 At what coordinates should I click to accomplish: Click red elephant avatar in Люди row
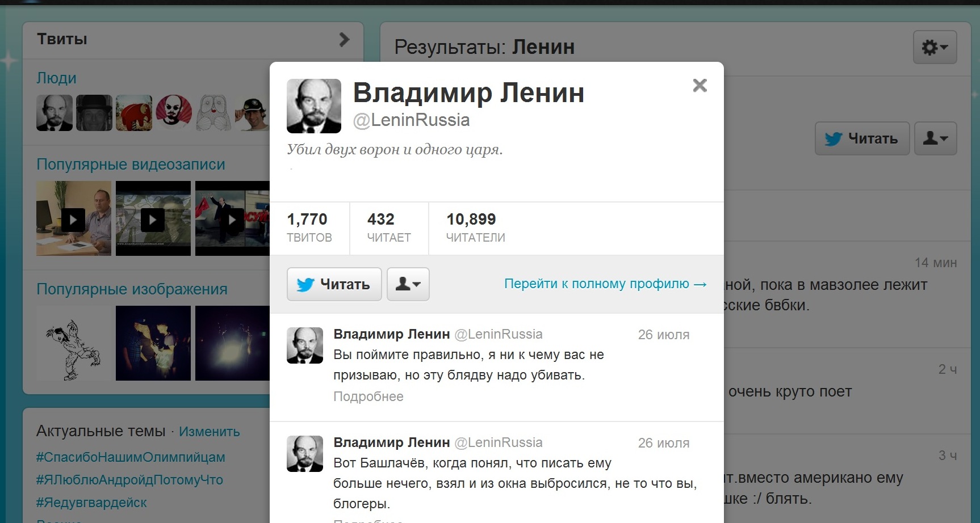pos(134,113)
